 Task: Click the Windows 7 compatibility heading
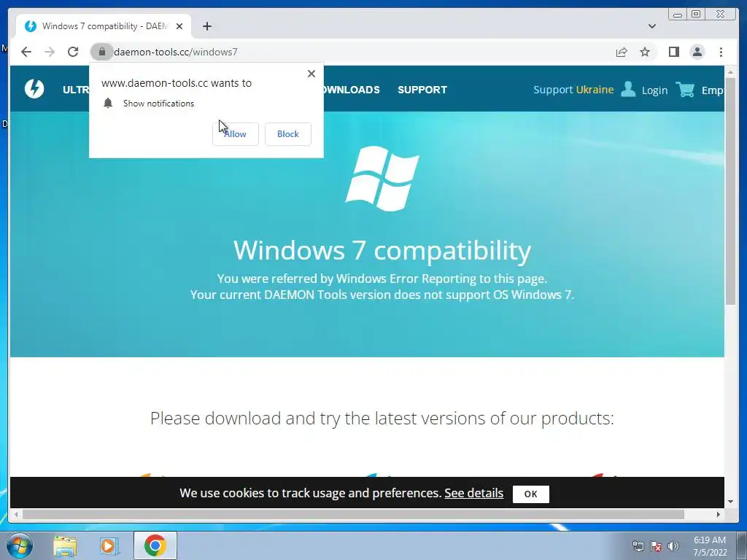coord(382,251)
